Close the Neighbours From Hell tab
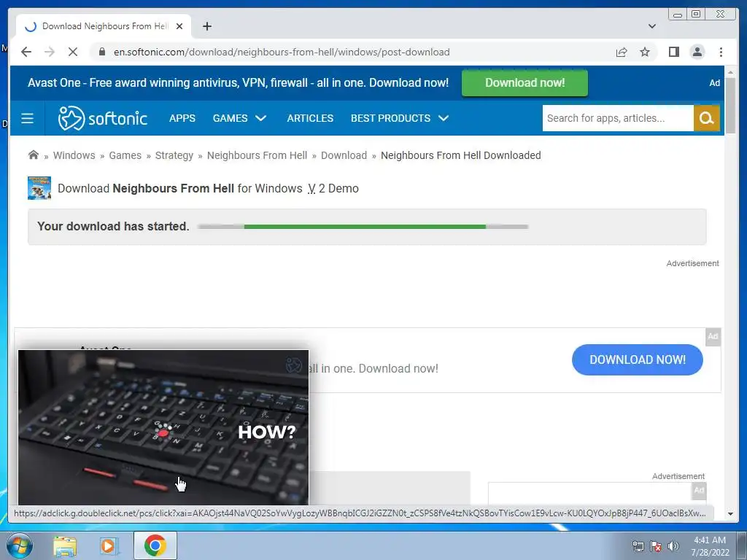The width and height of the screenshot is (747, 560). (179, 26)
